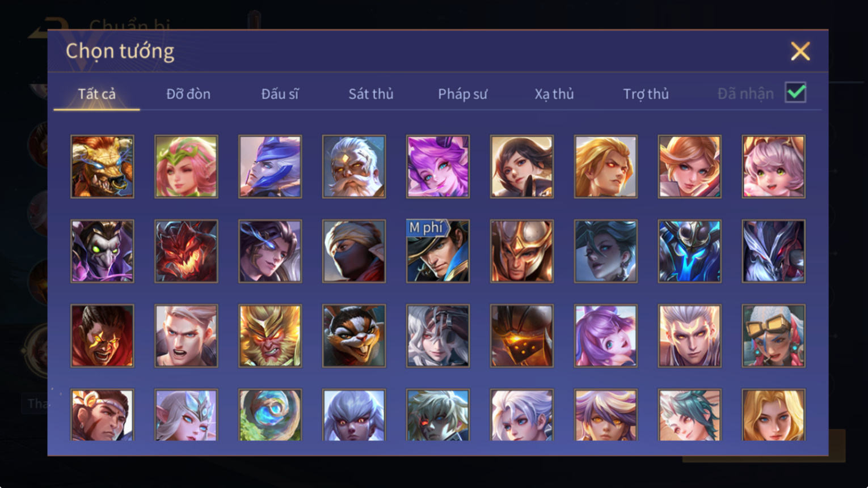The image size is (868, 488).
Task: Select the red demon-faced hero portrait
Action: [186, 251]
